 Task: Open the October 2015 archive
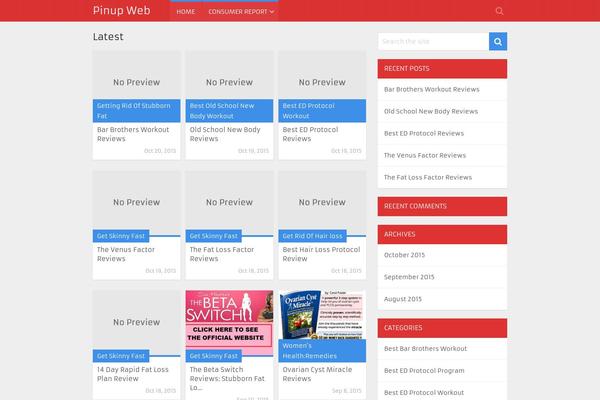(x=404, y=255)
